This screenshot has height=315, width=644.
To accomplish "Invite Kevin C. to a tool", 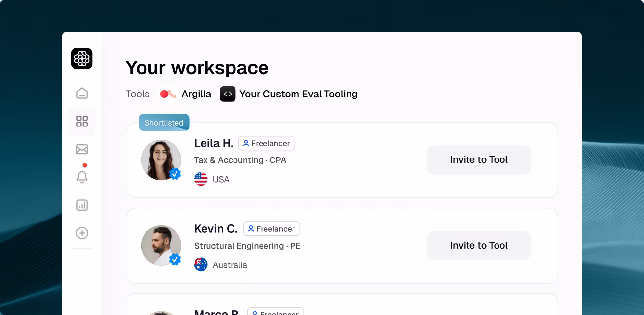I will pos(478,245).
